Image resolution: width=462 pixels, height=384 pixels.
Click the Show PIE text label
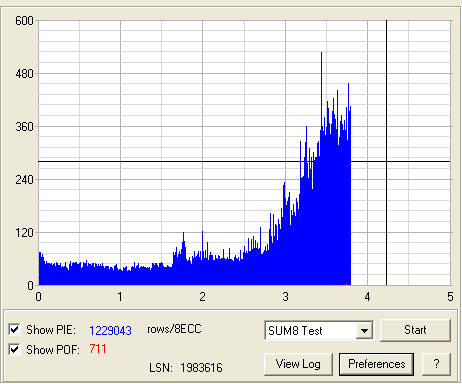(51, 330)
